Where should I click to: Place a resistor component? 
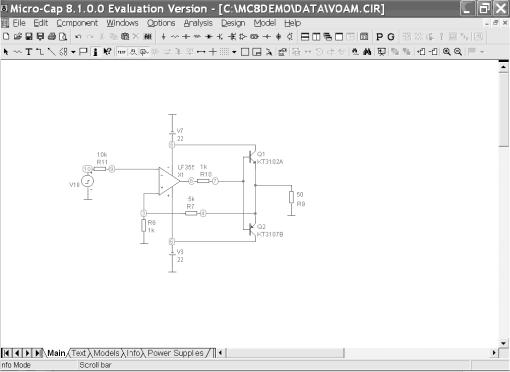click(x=175, y=37)
